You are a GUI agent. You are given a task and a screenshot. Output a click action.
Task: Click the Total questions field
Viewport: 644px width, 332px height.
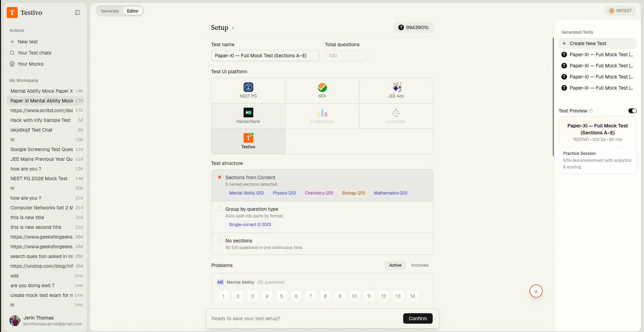(x=346, y=56)
